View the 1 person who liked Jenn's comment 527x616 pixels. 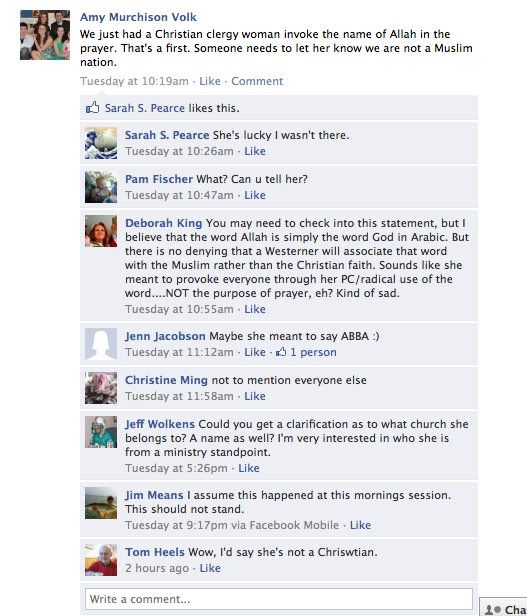(x=313, y=352)
